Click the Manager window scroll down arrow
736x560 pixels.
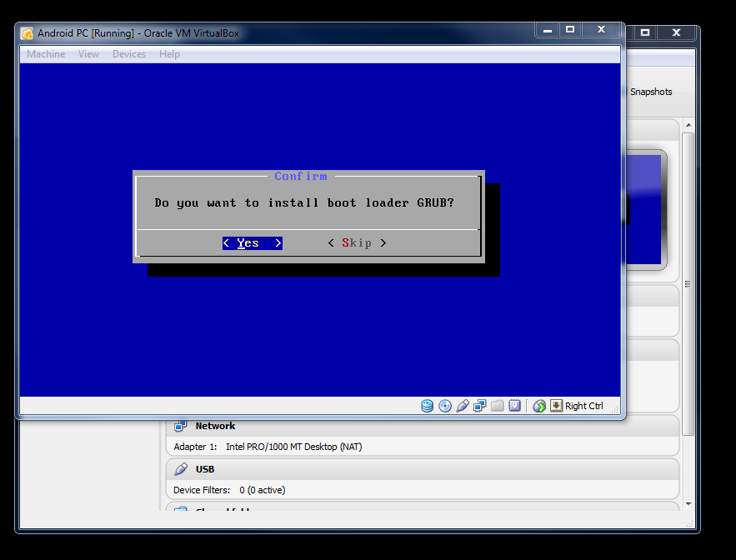point(688,503)
